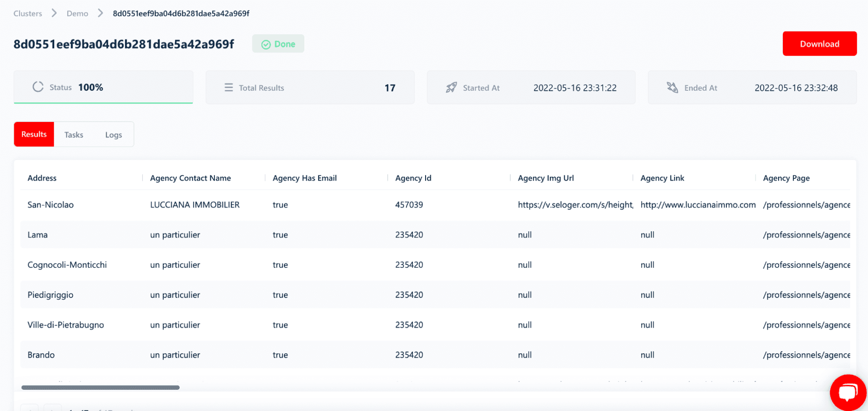868x411 pixels.
Task: Click the Total Results value 17
Action: pyautogui.click(x=390, y=88)
